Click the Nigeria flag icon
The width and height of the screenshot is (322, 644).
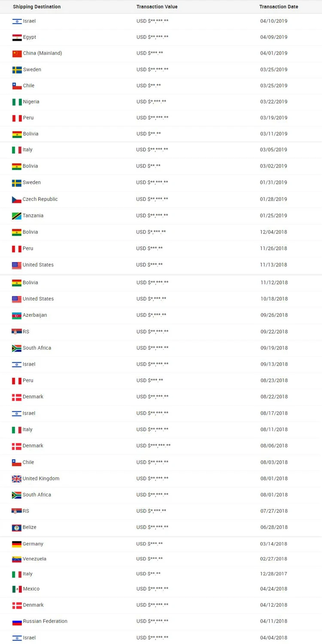[x=17, y=102]
